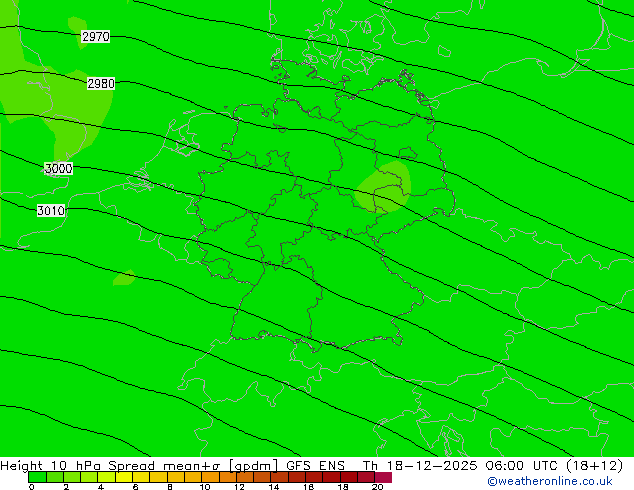Click the legend tick label '8'

coord(170,487)
